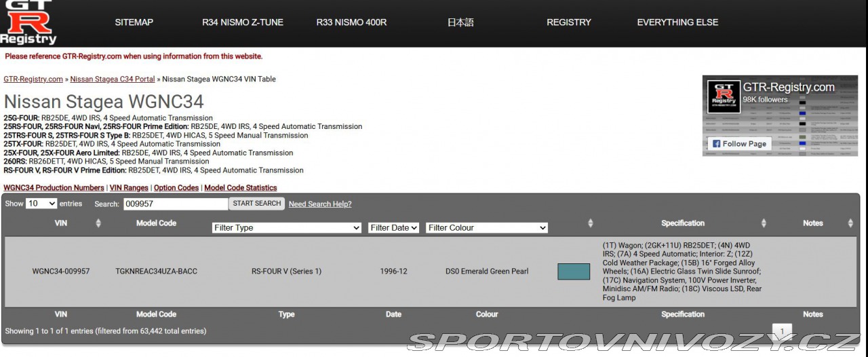Screen dimensions: 868x357
Task: Click the Nissan Stagea WGNC34 heading
Action: click(x=104, y=102)
